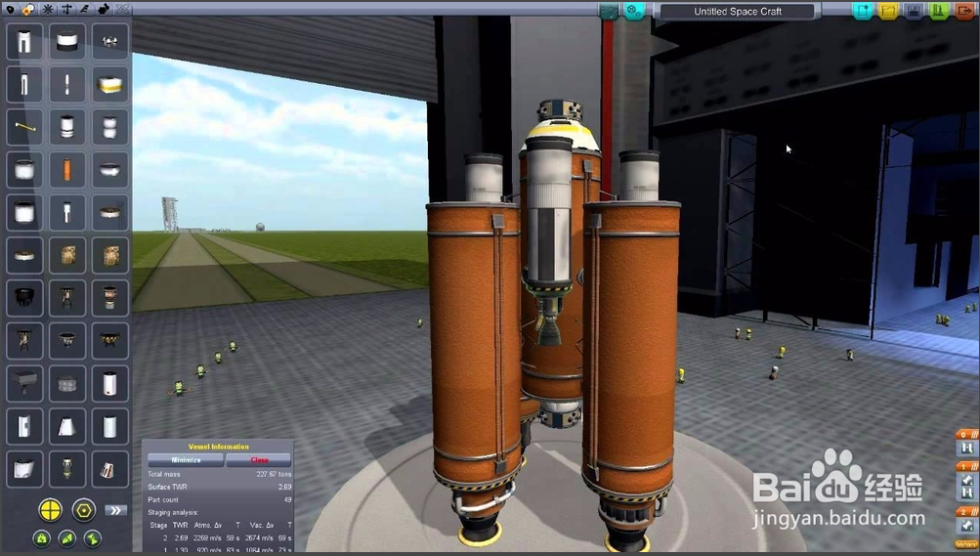Launch the rocket with the green icon
Screen dimensions: 980x556
point(939,11)
